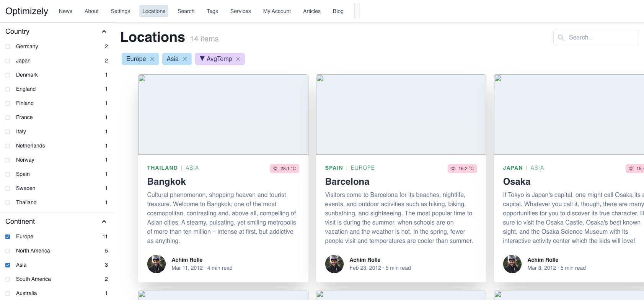Toggle the Japan country filter
Image resolution: width=644 pixels, height=300 pixels.
tap(8, 61)
